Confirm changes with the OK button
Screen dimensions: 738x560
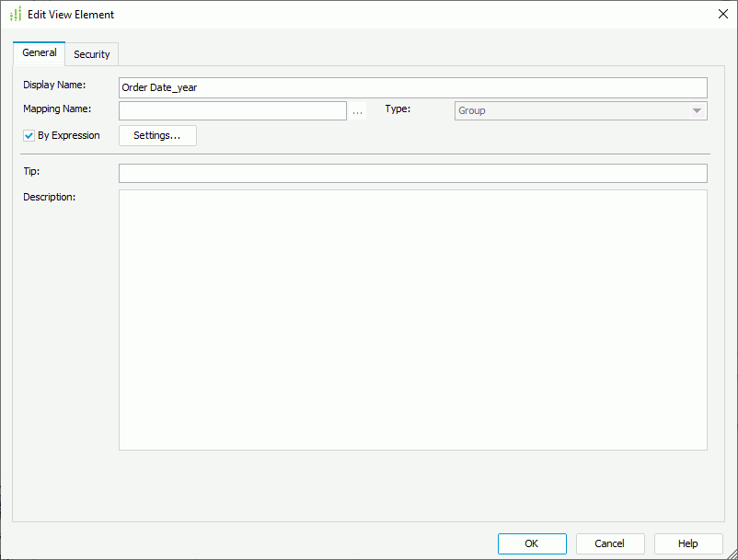[532, 543]
